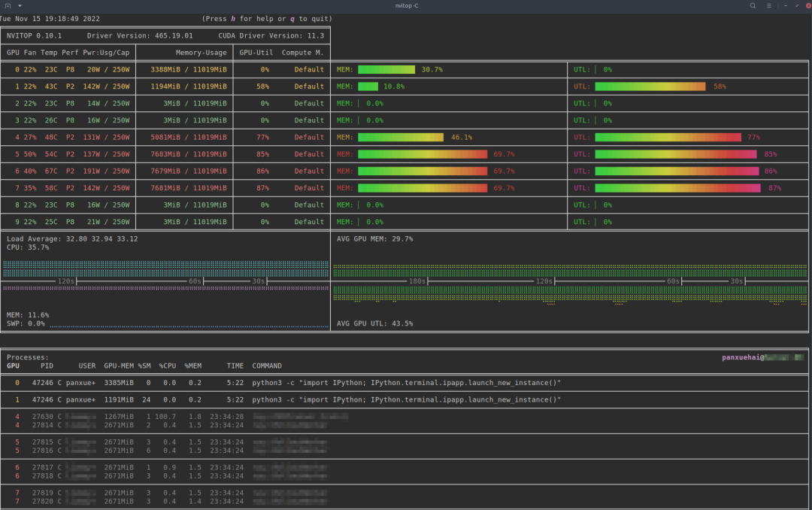Select process PID 27820 on GPU 7
Viewport: 812px width, 510px height.
click(404, 502)
